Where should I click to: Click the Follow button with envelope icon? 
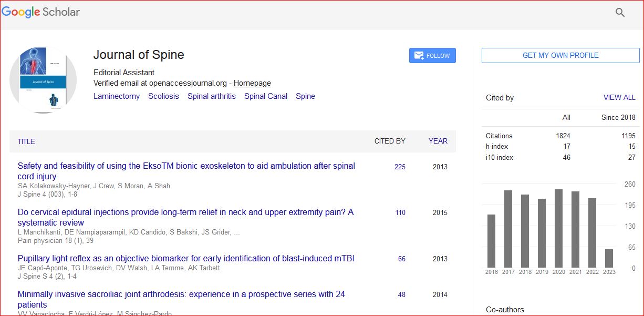pyautogui.click(x=432, y=56)
